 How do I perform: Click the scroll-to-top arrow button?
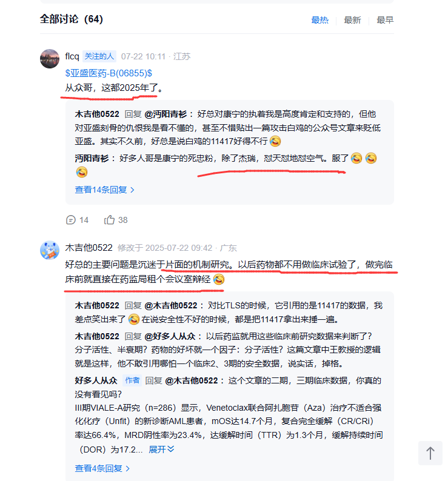[430, 453]
